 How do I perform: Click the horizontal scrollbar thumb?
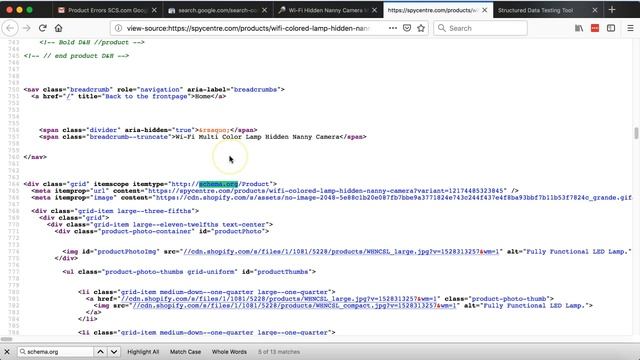[7, 339]
